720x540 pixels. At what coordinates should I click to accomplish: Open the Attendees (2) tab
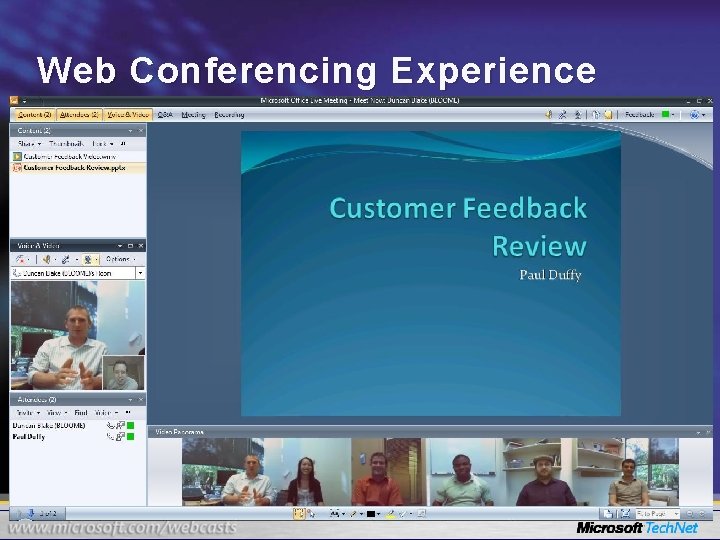[x=79, y=115]
